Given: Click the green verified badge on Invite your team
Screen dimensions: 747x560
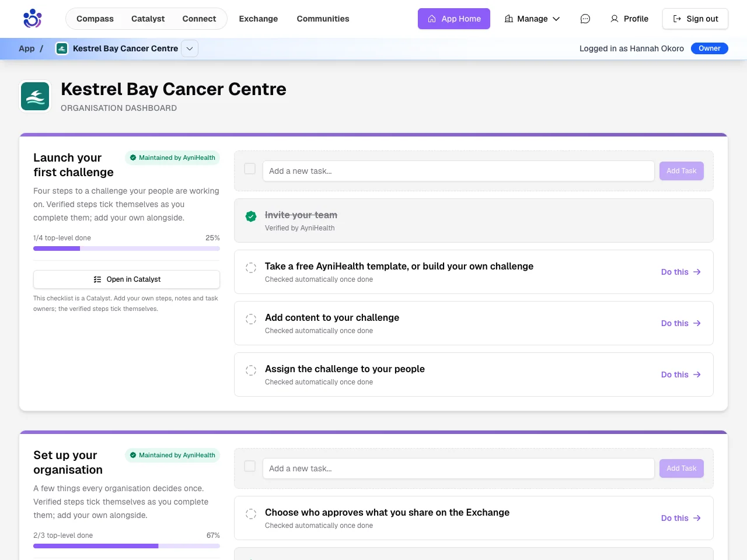Looking at the screenshot, I should 251,216.
